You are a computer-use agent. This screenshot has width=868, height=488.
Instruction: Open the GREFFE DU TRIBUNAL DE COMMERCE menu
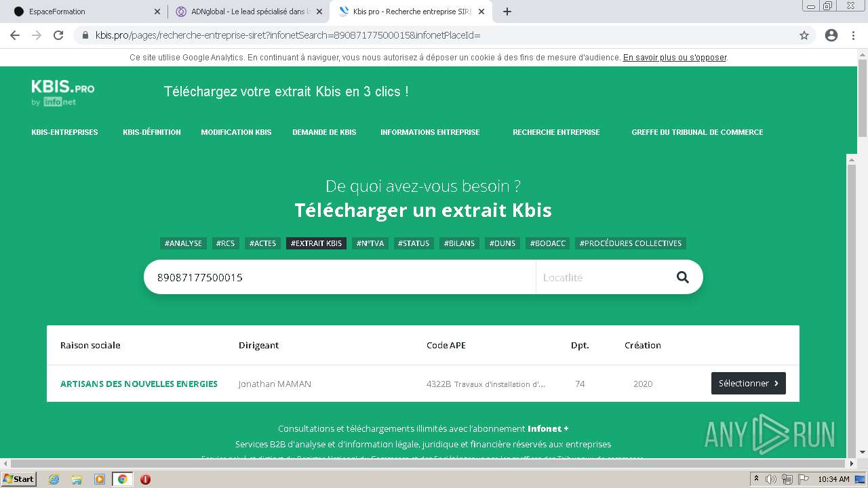697,132
